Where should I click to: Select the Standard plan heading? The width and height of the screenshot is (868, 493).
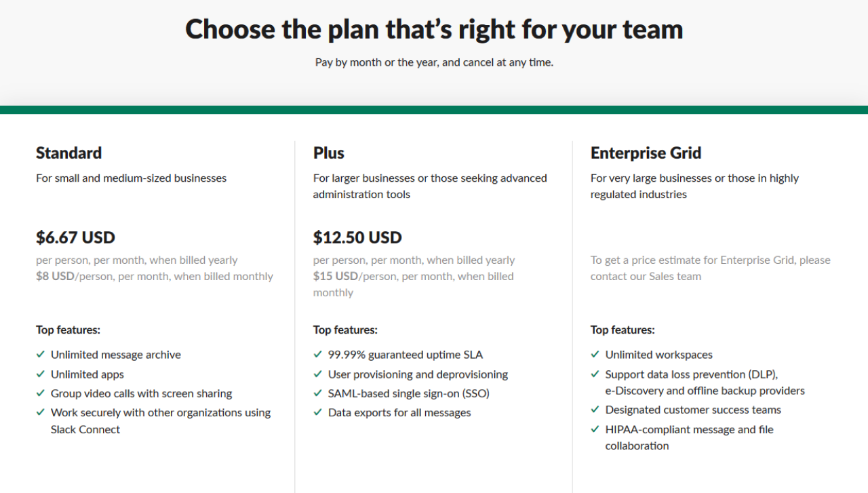click(x=68, y=153)
